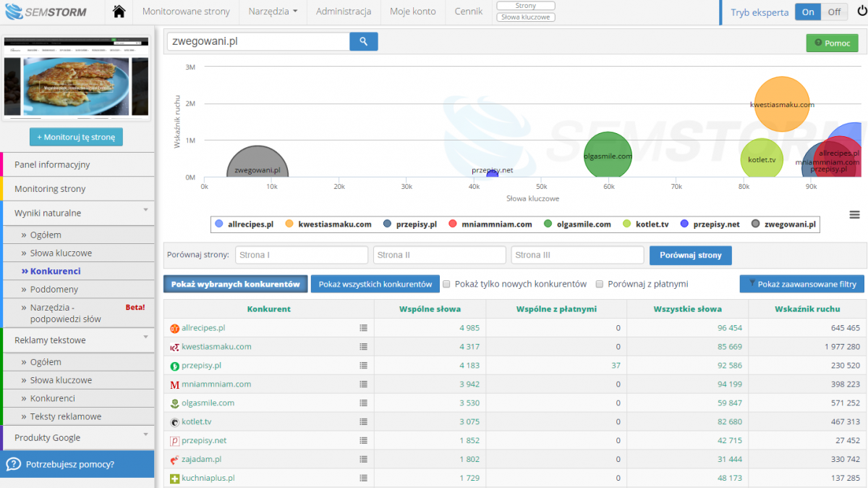This screenshot has width=868, height=488.
Task: Open row menu icon for zajadam.pl
Action: (364, 460)
